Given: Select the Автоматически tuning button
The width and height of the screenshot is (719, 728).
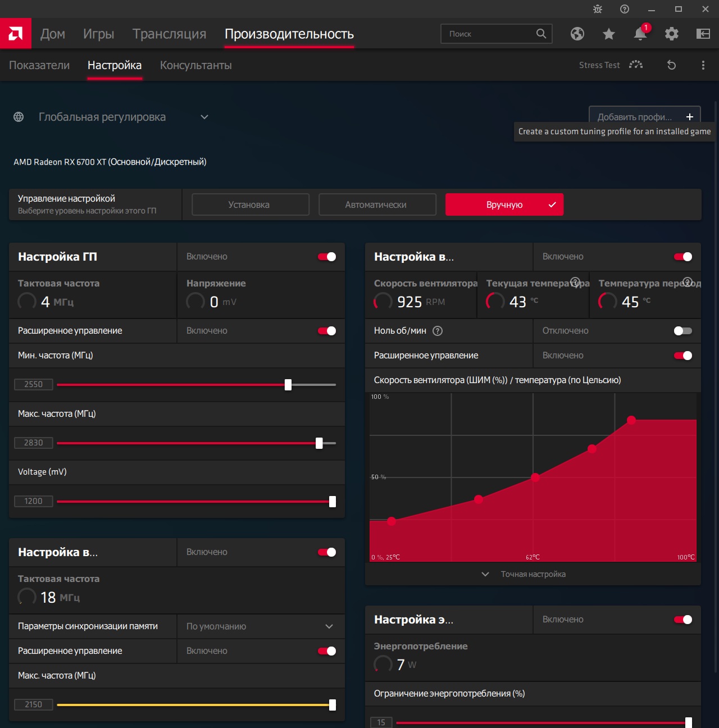Looking at the screenshot, I should click(x=377, y=204).
